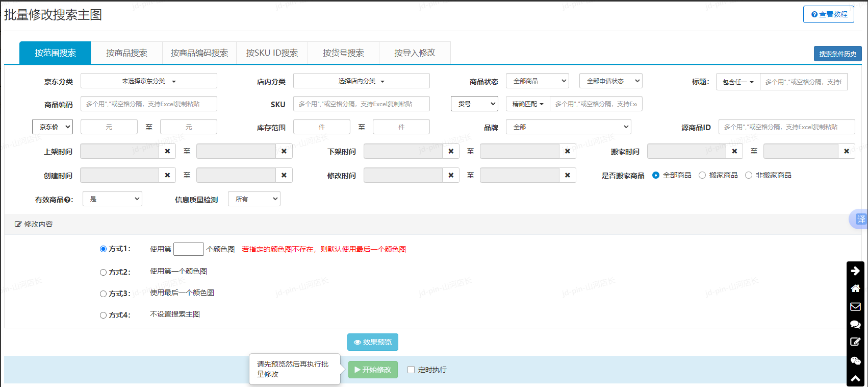
Task: Click the envelope mail icon in sidebar
Action: click(x=855, y=306)
